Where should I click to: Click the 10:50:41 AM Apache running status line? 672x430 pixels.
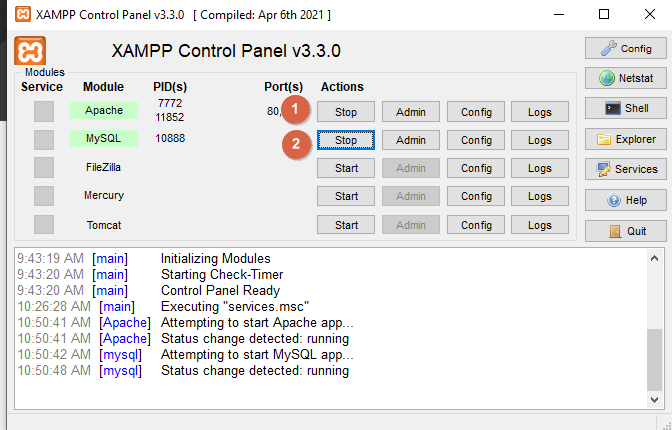pos(255,339)
